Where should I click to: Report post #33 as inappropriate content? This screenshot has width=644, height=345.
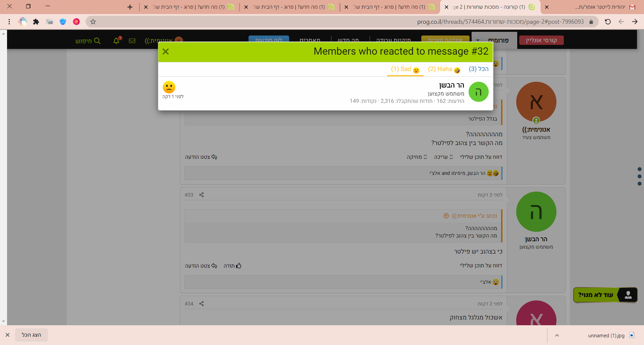coord(481,266)
